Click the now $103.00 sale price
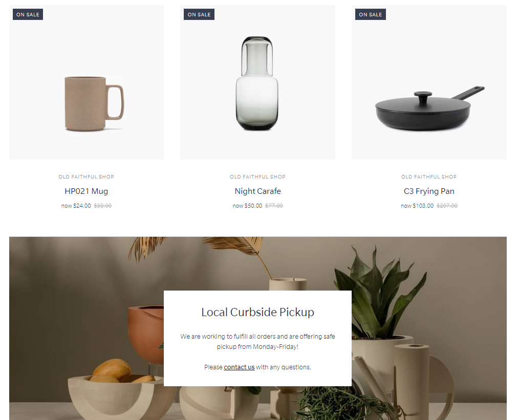The height and width of the screenshot is (420, 518). click(417, 206)
